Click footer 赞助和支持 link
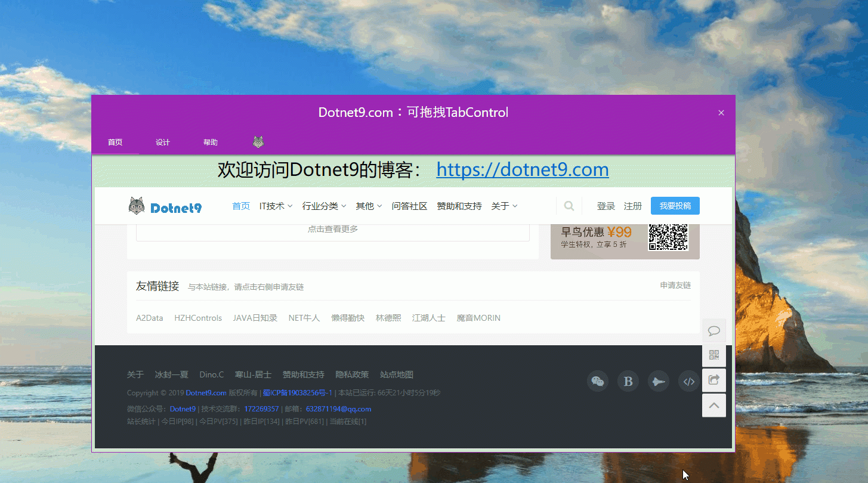The width and height of the screenshot is (868, 483). tap(304, 374)
